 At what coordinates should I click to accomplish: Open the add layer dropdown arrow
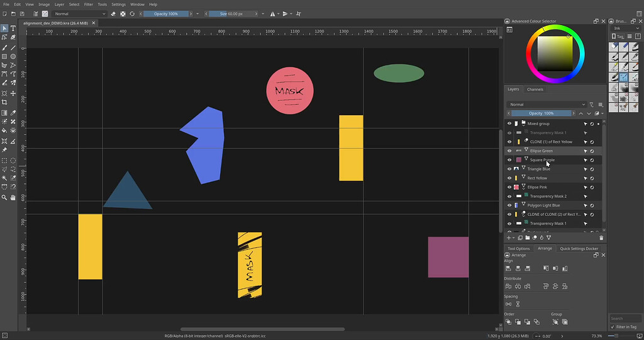tap(513, 238)
